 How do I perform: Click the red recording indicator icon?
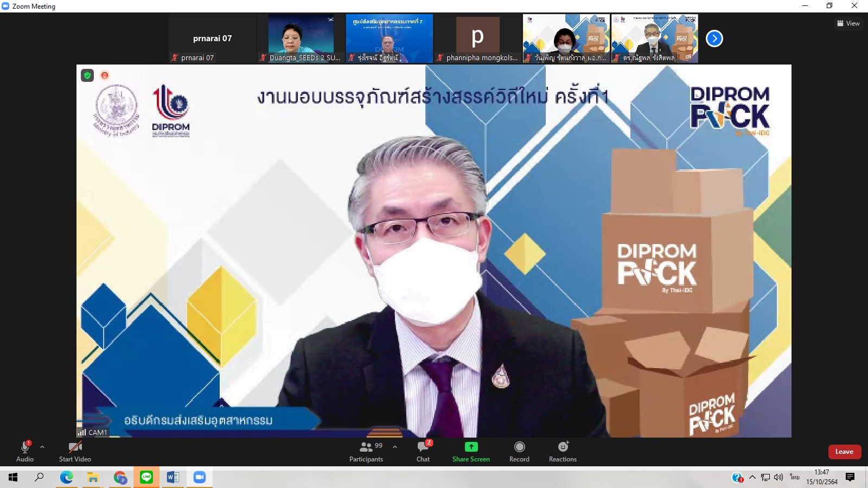105,75
